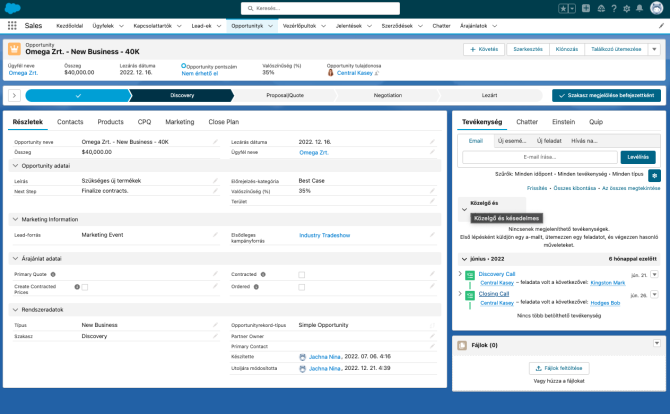Click edit pencil beside Lezárás dátuma field
Viewport: 670px width, 414px height.
click(432, 142)
